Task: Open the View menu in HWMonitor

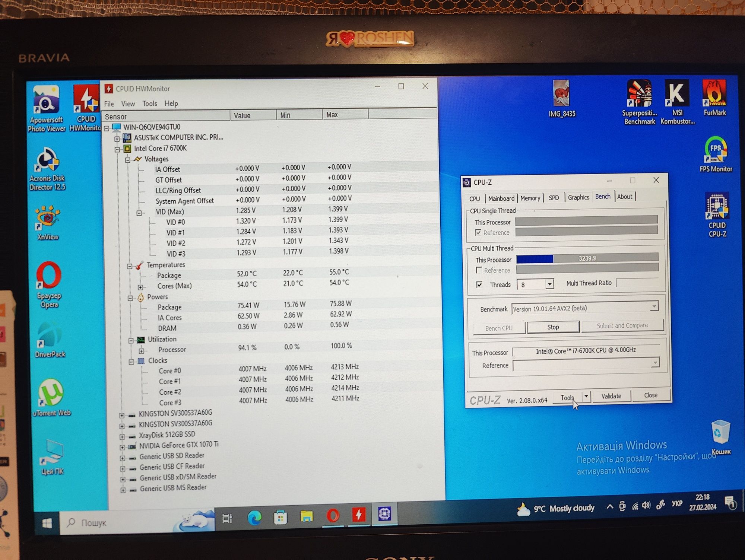Action: [x=128, y=104]
